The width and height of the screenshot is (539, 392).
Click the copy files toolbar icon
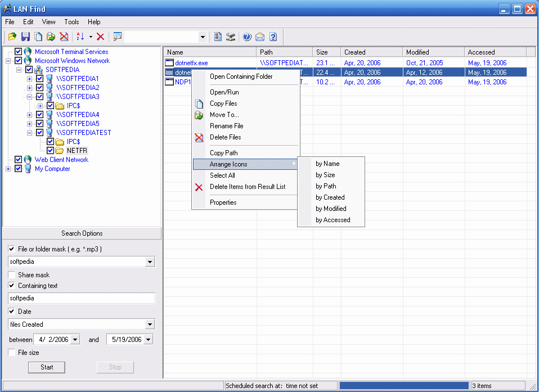click(38, 37)
